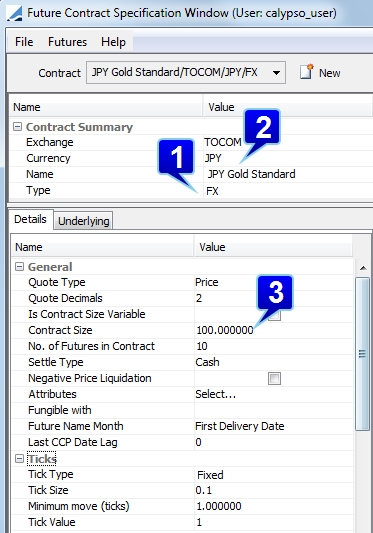Enable Negative Price Liquidation checkbox
The image size is (373, 533).
[x=274, y=378]
